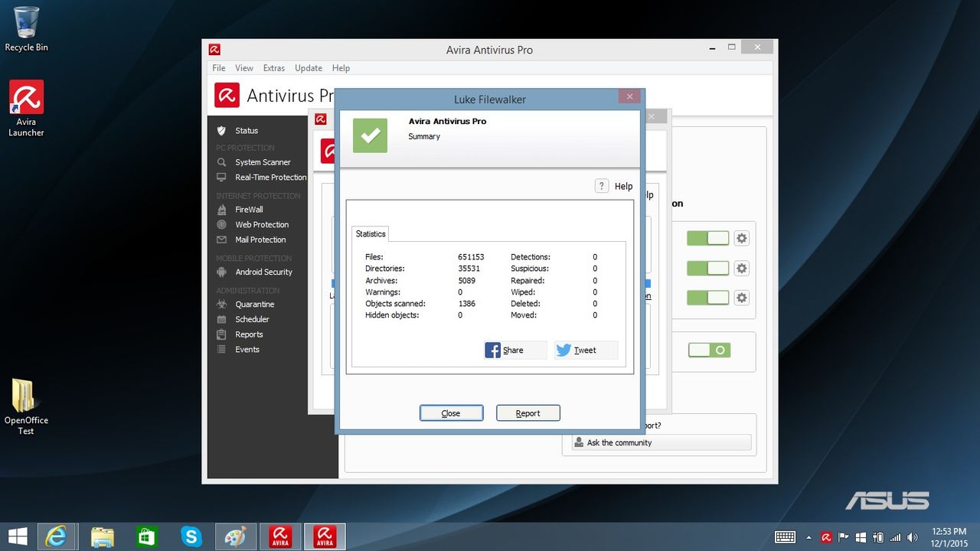Click the Detections label
Screen dimensions: 980x551
[x=531, y=257]
